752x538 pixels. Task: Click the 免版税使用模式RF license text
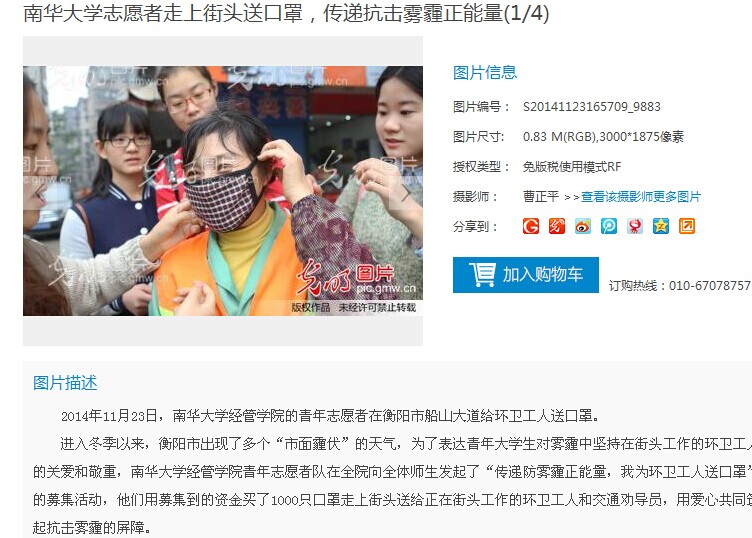[572, 167]
